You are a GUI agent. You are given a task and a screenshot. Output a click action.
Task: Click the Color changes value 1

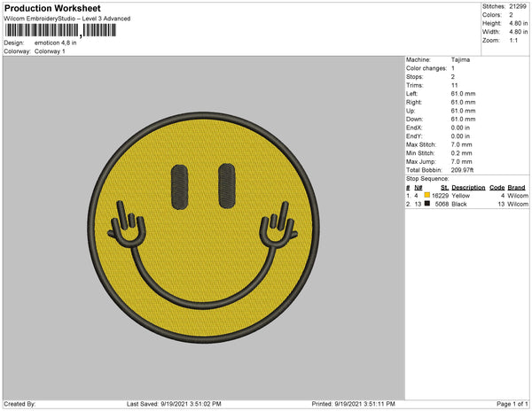click(x=452, y=68)
